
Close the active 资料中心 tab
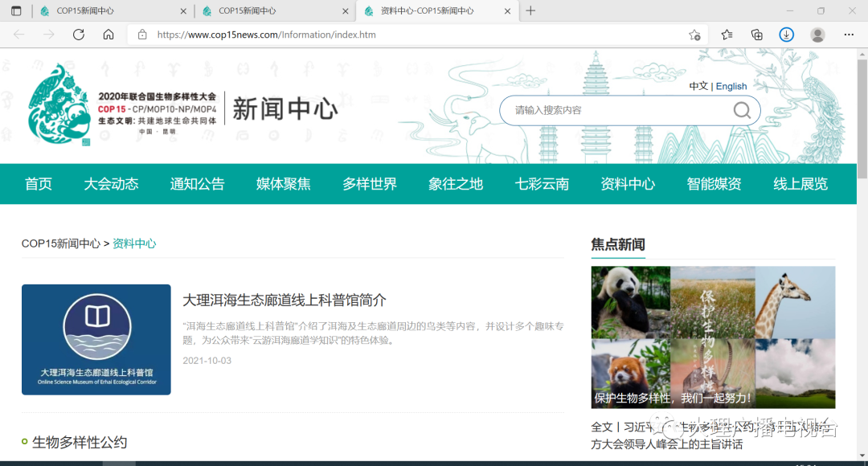click(507, 11)
